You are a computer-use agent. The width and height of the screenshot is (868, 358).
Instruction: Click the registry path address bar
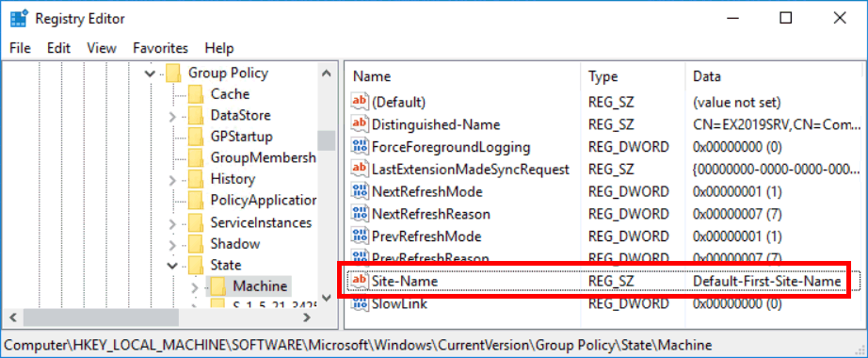tap(434, 345)
